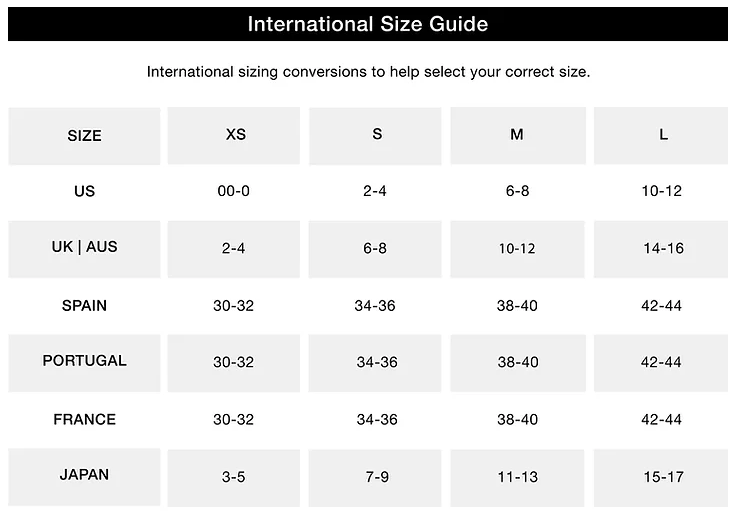Select the Japan 3-5 size cell
The height and width of the screenshot is (515, 736).
coord(233,477)
